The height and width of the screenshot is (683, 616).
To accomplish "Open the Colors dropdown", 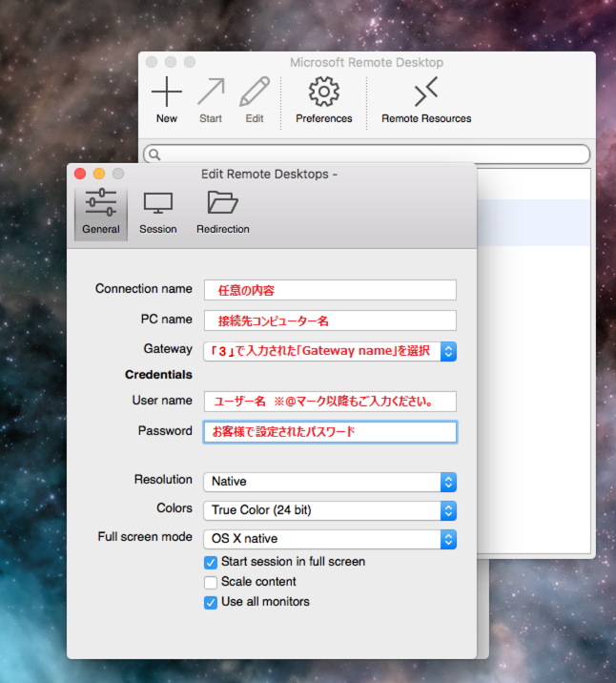I will pyautogui.click(x=330, y=510).
